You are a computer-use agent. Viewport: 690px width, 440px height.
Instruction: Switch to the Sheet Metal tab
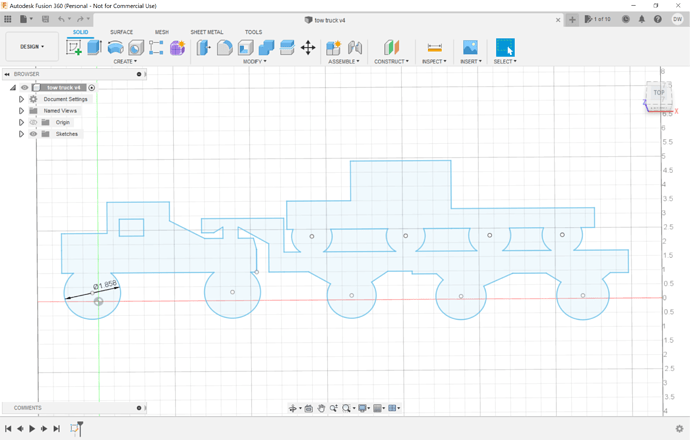coord(207,32)
